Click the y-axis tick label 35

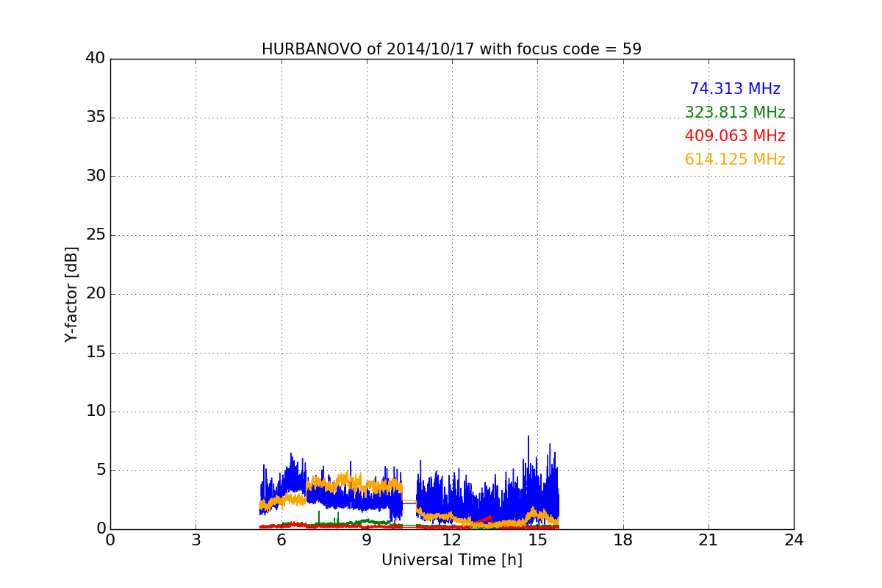click(96, 118)
